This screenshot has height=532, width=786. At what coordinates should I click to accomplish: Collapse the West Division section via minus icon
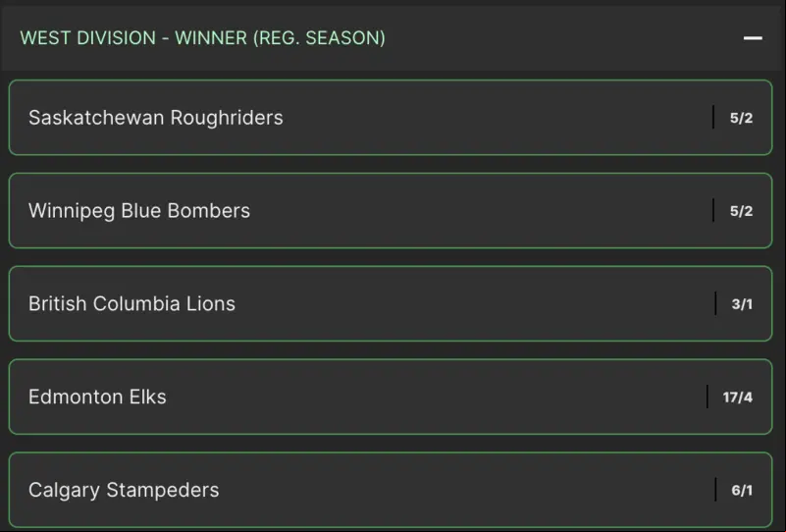point(753,38)
